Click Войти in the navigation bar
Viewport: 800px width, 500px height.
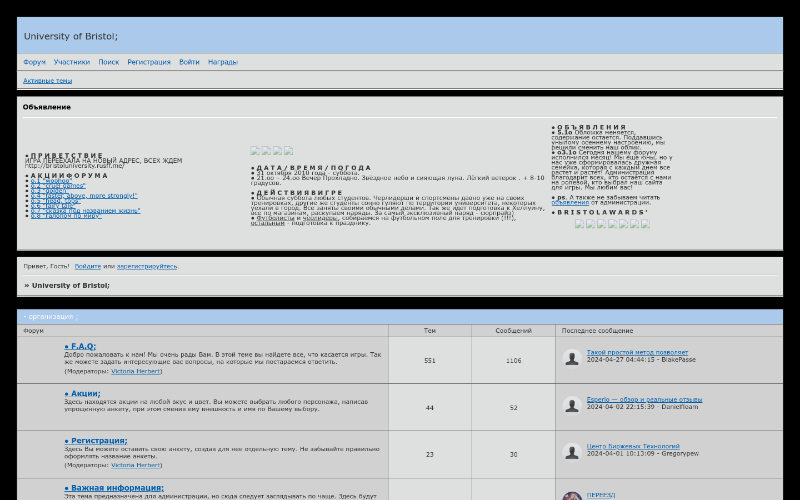point(189,62)
